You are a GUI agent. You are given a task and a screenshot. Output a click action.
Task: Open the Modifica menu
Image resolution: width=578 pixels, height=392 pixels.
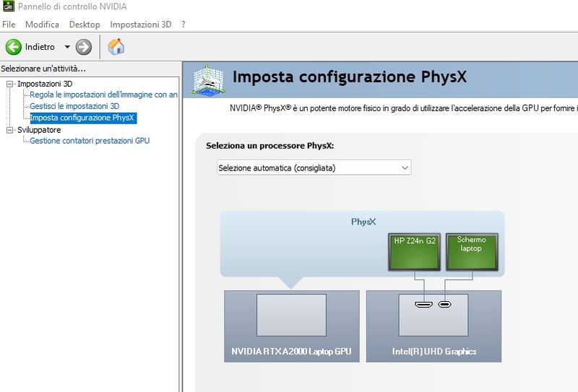[x=42, y=25]
